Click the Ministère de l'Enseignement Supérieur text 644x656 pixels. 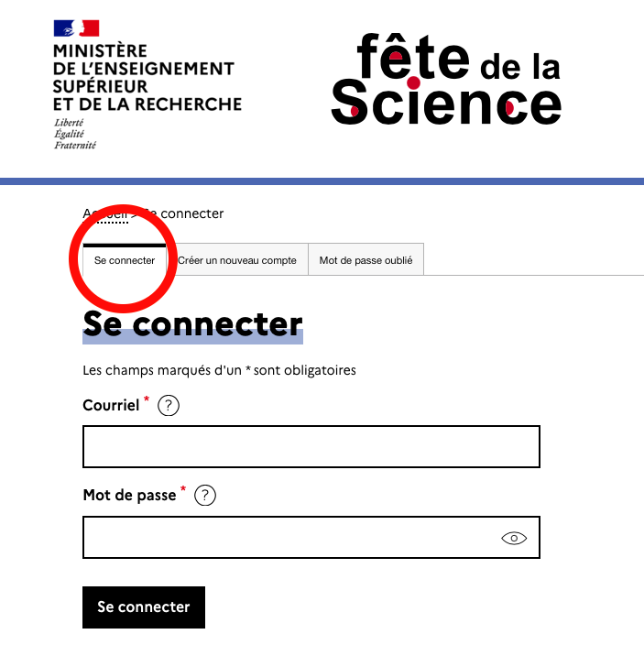(x=147, y=77)
